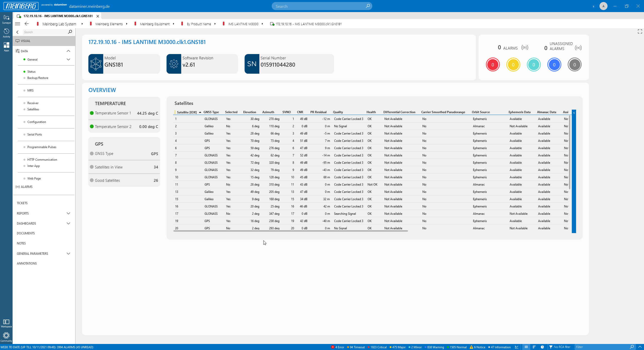Collapse the side panel with left chevron
The image size is (644, 350).
coord(17,32)
